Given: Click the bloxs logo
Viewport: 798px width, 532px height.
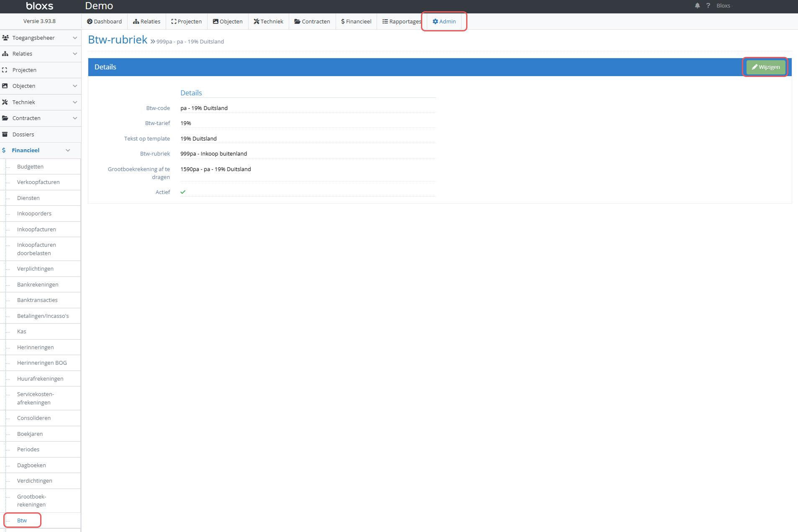Looking at the screenshot, I should point(40,6).
